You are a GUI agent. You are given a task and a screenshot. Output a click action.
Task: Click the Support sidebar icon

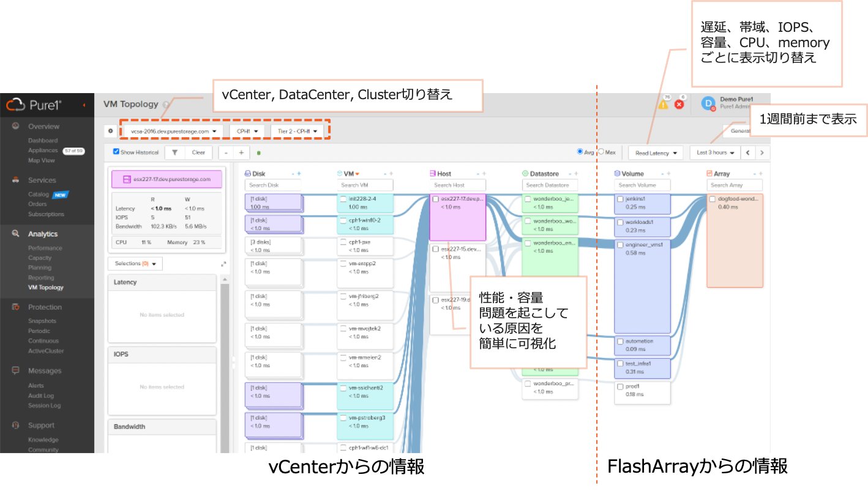[x=15, y=425]
